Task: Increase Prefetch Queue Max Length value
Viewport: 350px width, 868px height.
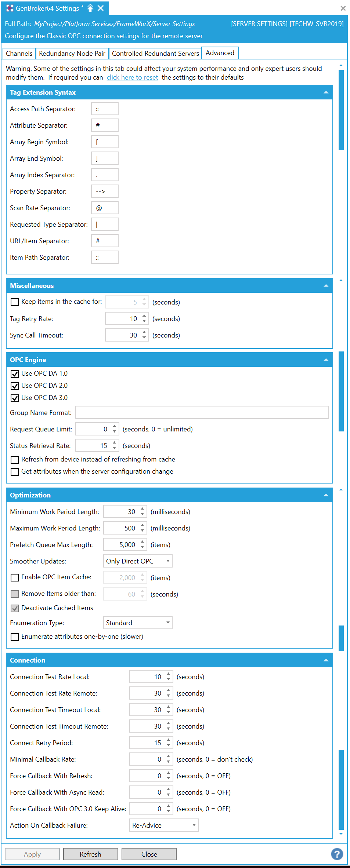Action: point(142,542)
